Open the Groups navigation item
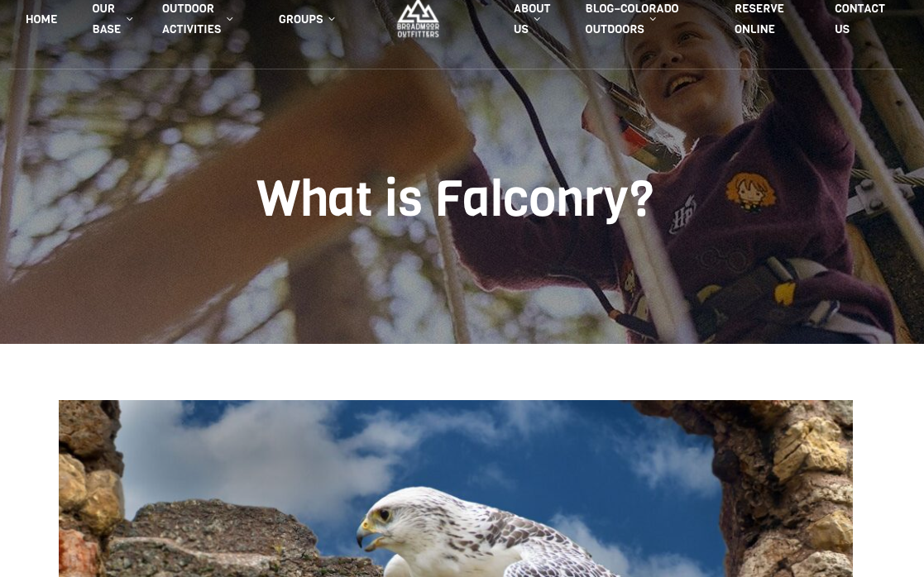The width and height of the screenshot is (924, 577). click(x=300, y=19)
